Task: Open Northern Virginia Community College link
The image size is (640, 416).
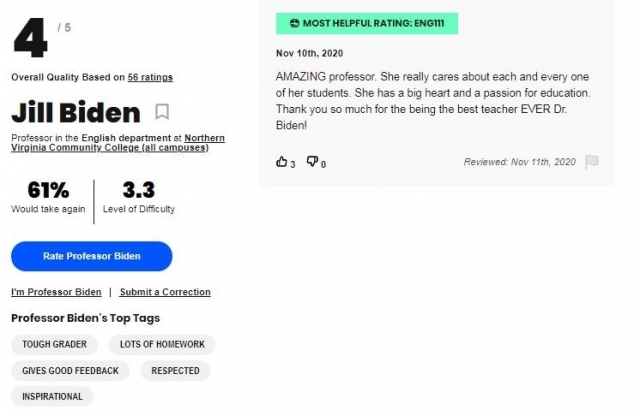Action: click(118, 143)
